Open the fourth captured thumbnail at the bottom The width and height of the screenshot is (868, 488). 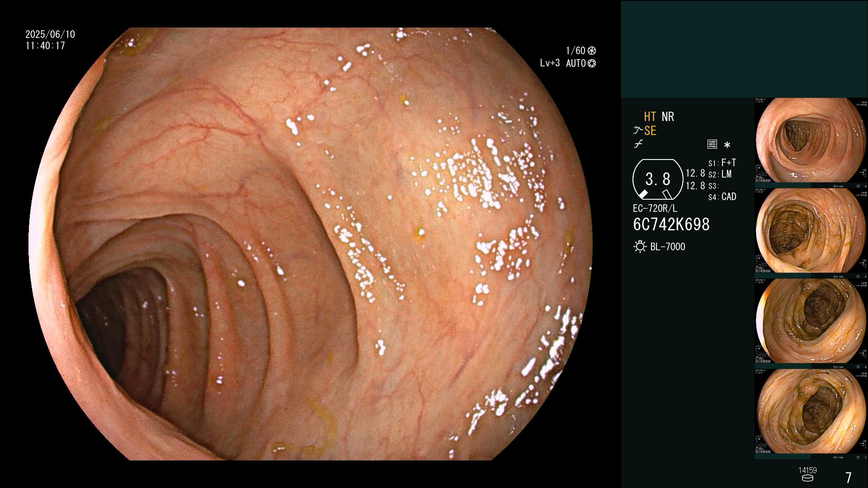pyautogui.click(x=811, y=412)
